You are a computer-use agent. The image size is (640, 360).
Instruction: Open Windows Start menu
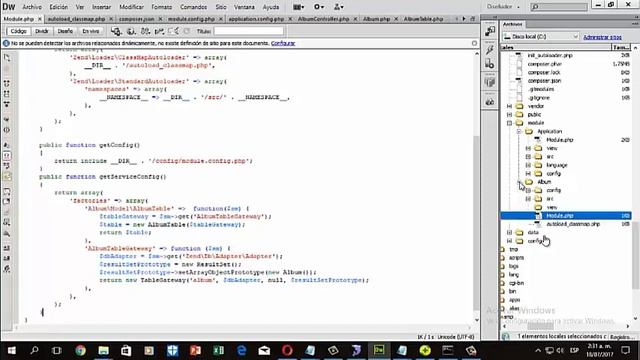coord(11,350)
